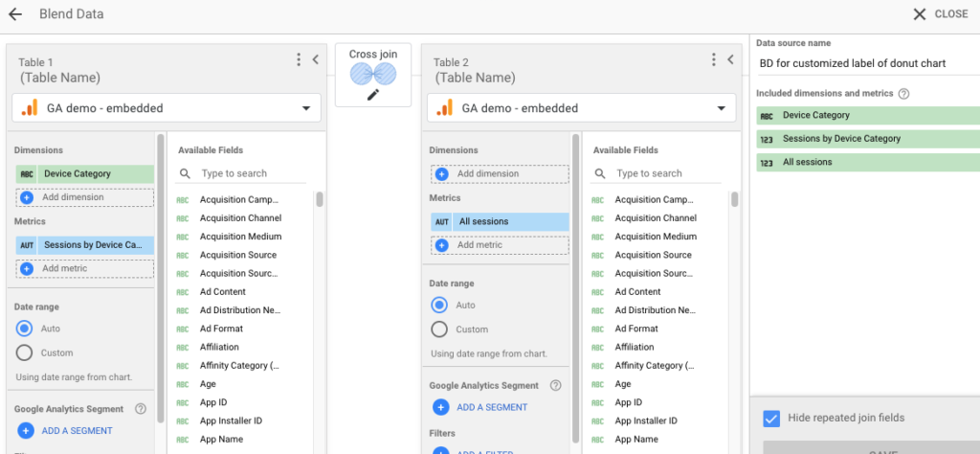Select All sessions in included fields
The image size is (980, 454).
point(868,162)
